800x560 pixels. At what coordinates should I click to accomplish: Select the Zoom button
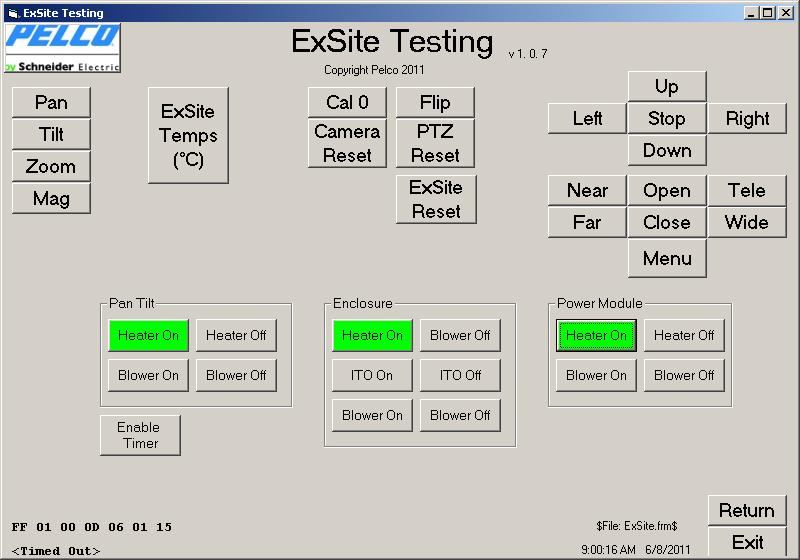[51, 166]
